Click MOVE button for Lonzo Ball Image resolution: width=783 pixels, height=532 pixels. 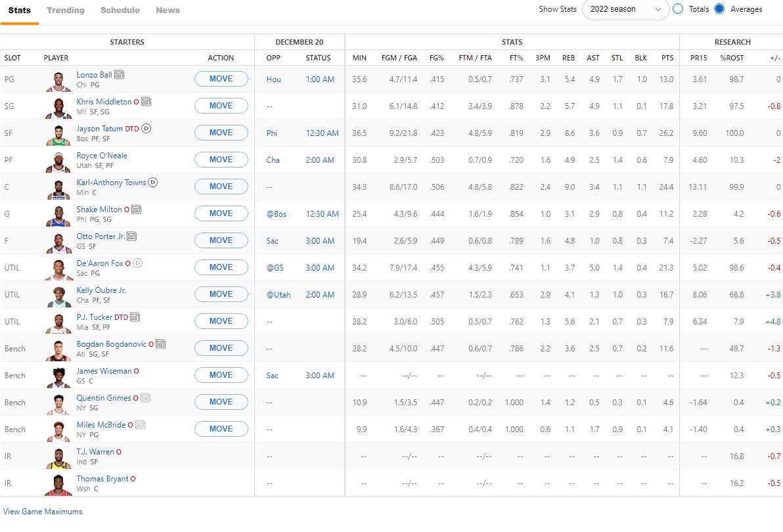click(221, 79)
